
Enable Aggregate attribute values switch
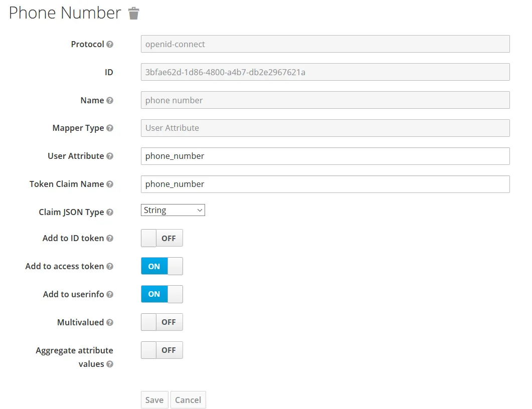(161, 350)
